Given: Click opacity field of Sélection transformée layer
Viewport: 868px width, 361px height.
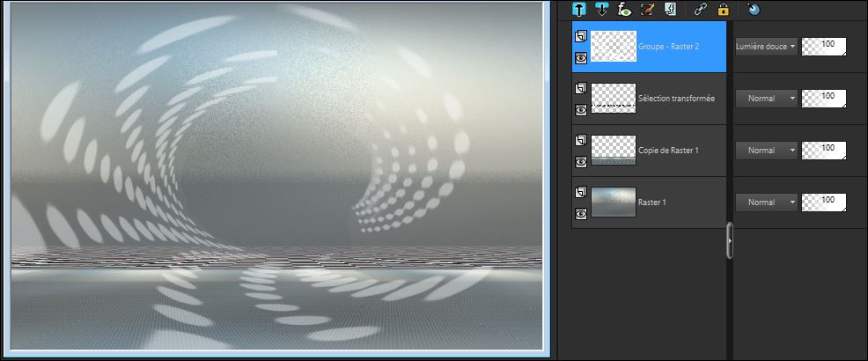Looking at the screenshot, I should (x=824, y=99).
